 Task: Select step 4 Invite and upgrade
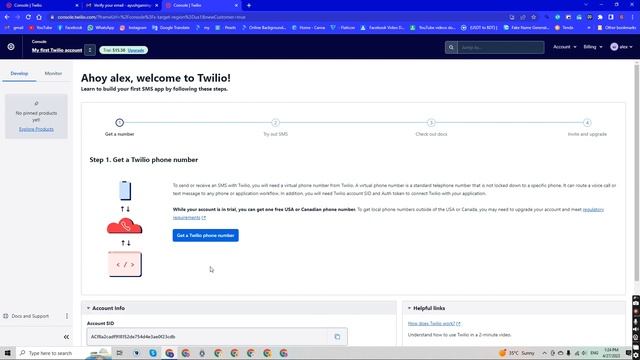[x=587, y=127]
